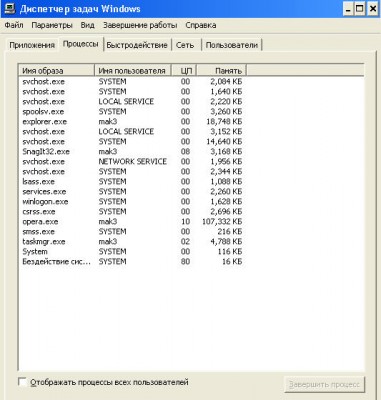The height and width of the screenshot is (400, 381).
Task: Open the Вид menu
Action: coord(87,25)
